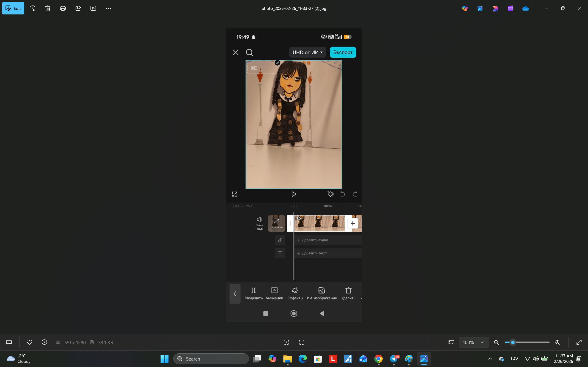Open the OneDrive cloud icon
This screenshot has height=367, width=588.
pos(526,8)
